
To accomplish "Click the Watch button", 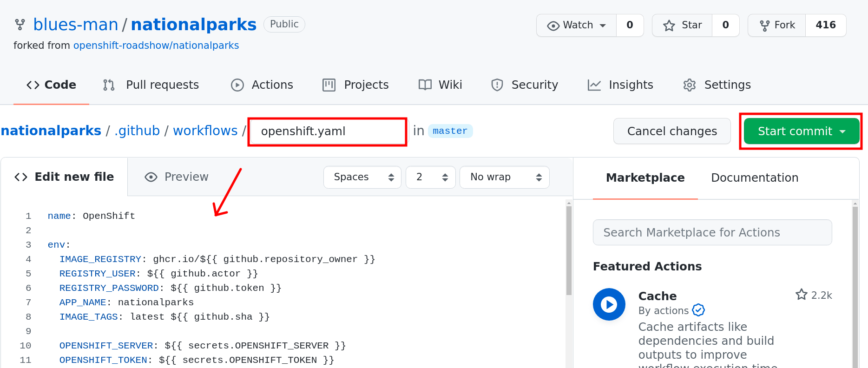I will [x=577, y=25].
